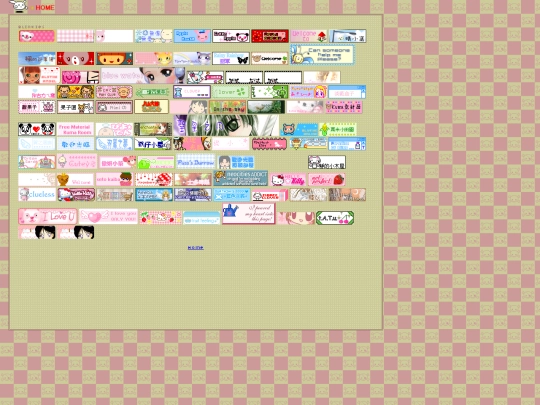Image resolution: width=540 pixels, height=405 pixels.
Task: Select the yellow cat pink banner
Action: tap(153, 59)
